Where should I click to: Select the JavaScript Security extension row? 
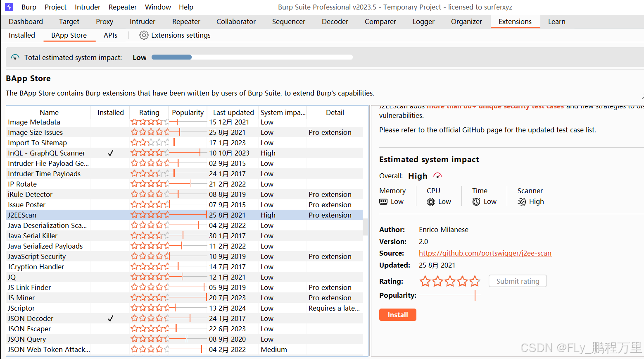[185, 256]
